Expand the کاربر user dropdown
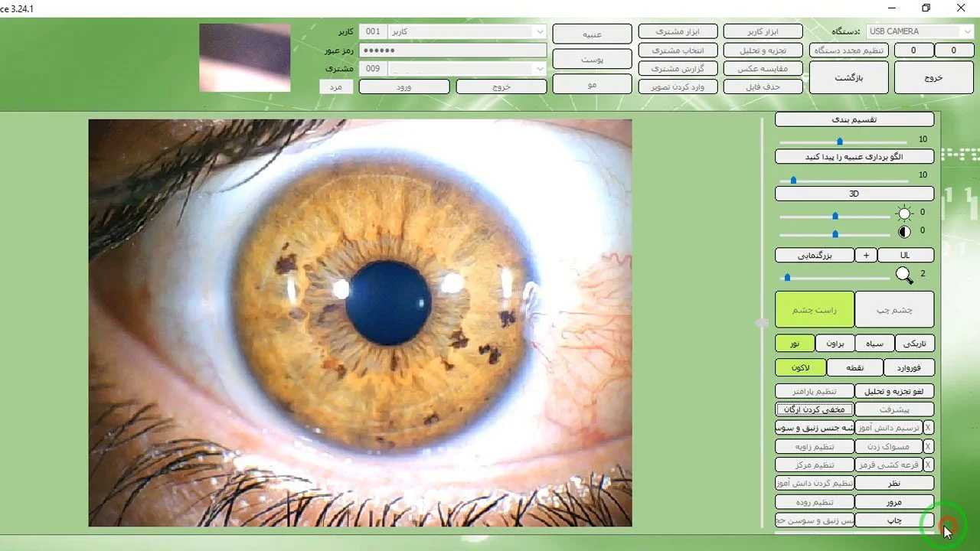Image resolution: width=980 pixels, height=551 pixels. click(467, 31)
